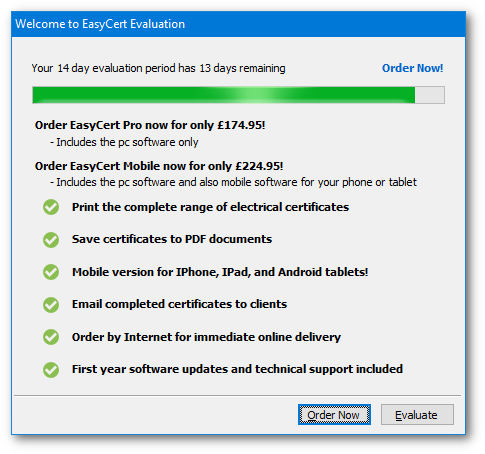Image resolution: width=485 pixels, height=454 pixels.
Task: Click the 13 days remaining evaluation text
Action: pyautogui.click(x=158, y=68)
